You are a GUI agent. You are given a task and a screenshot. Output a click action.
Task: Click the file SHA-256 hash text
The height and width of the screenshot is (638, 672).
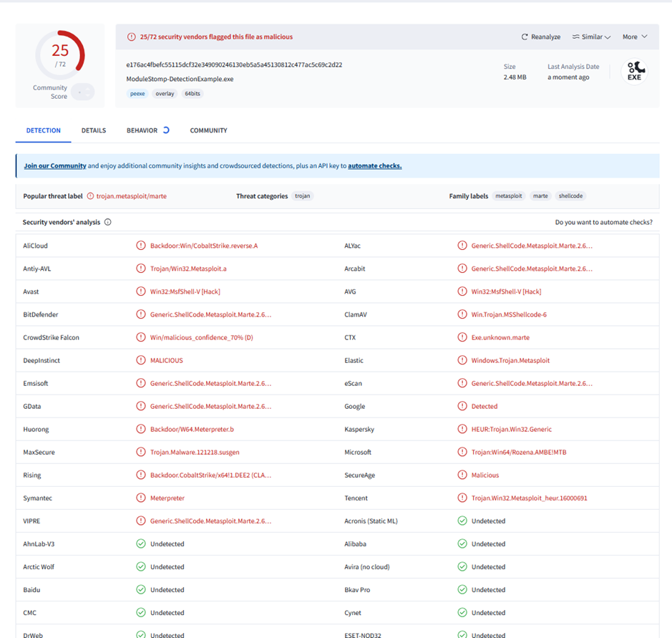pyautogui.click(x=234, y=64)
